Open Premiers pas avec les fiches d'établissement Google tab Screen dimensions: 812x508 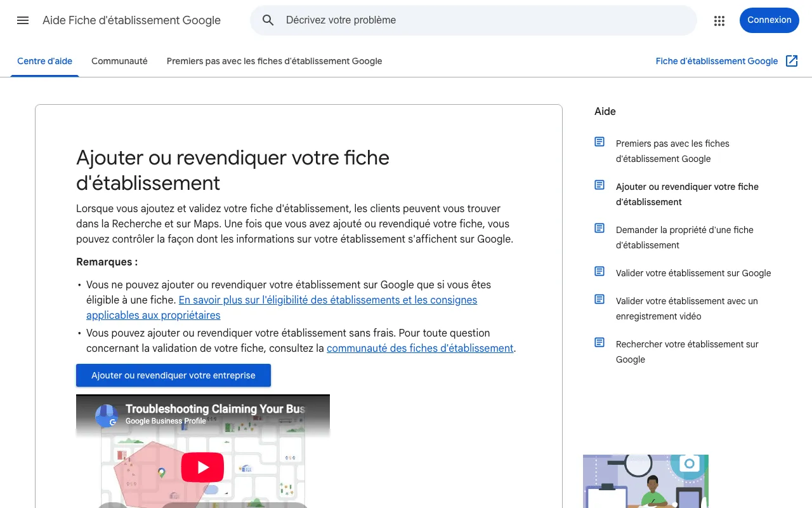pos(275,61)
